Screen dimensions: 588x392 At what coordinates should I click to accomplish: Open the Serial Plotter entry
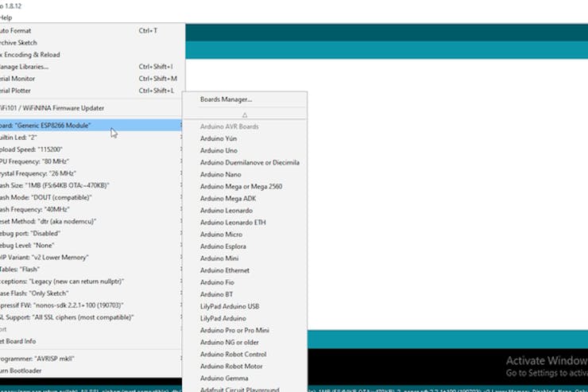pyautogui.click(x=92, y=91)
